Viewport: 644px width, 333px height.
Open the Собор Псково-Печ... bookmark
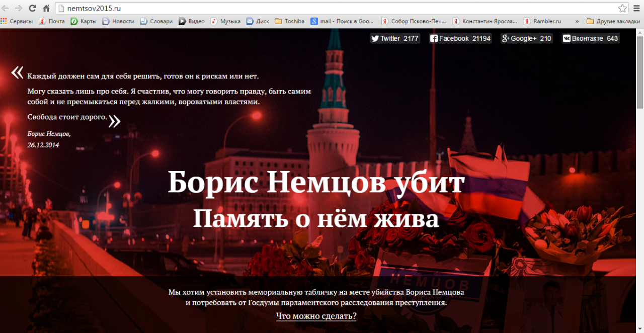click(x=414, y=21)
